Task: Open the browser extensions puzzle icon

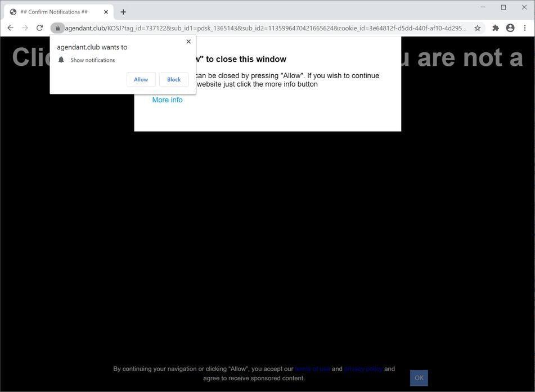Action: tap(495, 27)
